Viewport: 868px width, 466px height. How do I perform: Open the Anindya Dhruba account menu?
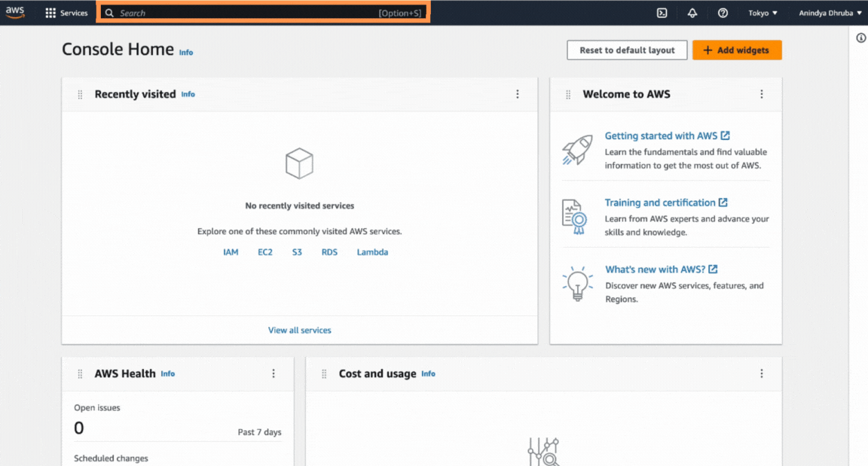(x=827, y=12)
